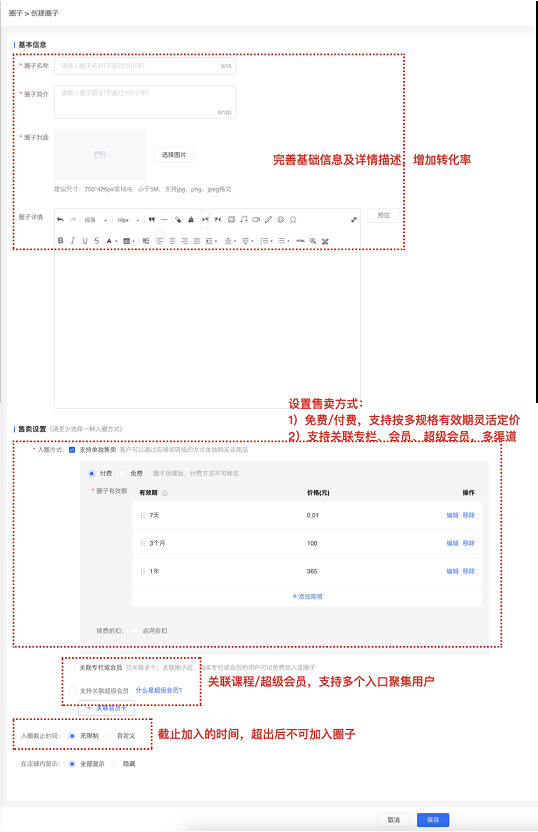Image resolution: width=538 pixels, height=832 pixels.
Task: Select the 付费 radio option
Action: [x=92, y=473]
